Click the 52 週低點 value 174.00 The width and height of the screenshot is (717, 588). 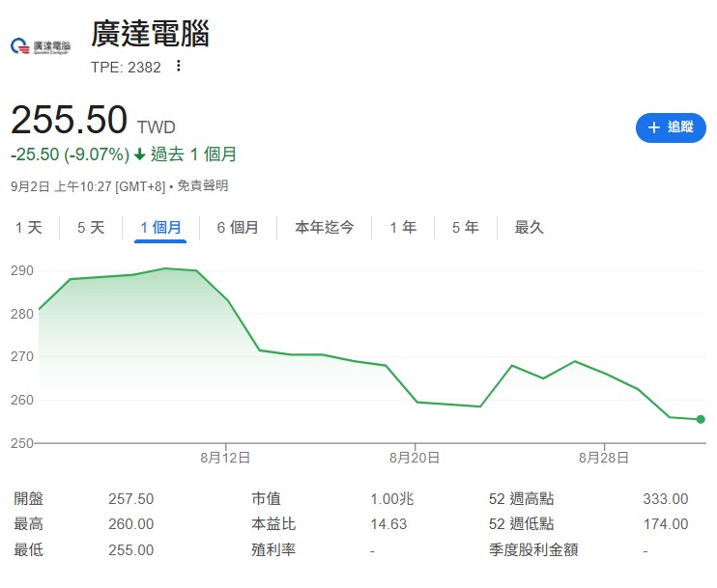[x=666, y=524]
